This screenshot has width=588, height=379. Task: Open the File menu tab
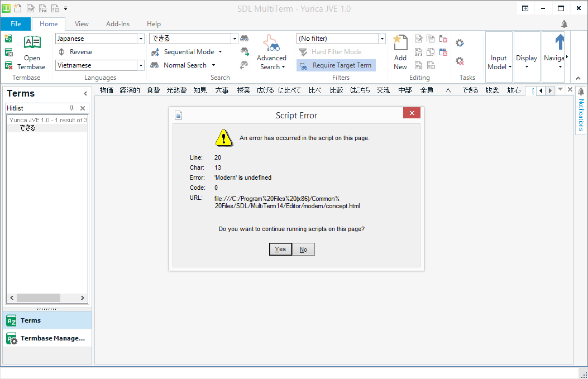click(16, 24)
